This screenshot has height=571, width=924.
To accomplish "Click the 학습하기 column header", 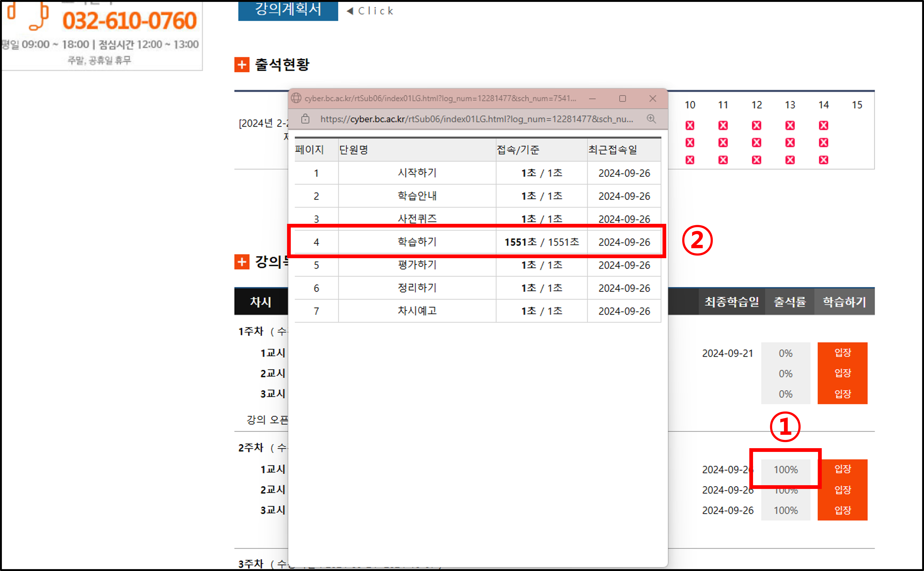I will coord(844,302).
